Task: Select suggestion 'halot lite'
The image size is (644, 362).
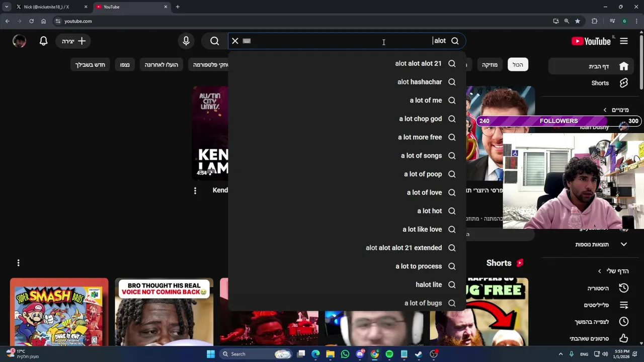Action: 347,285
